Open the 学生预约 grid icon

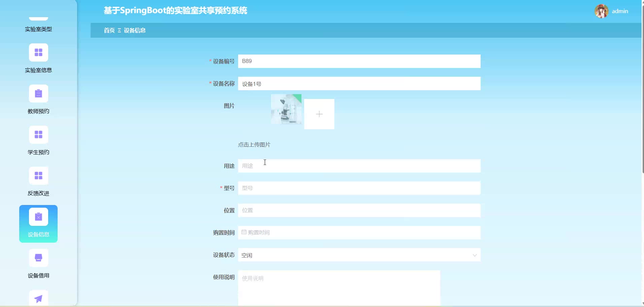pyautogui.click(x=38, y=135)
